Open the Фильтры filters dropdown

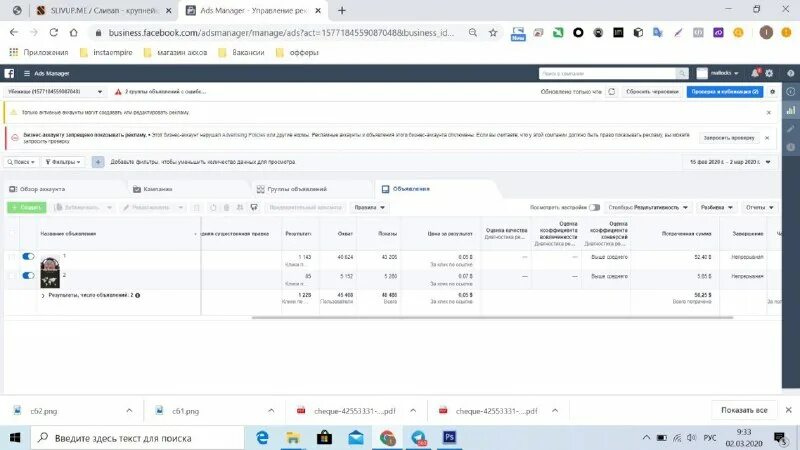(63, 162)
